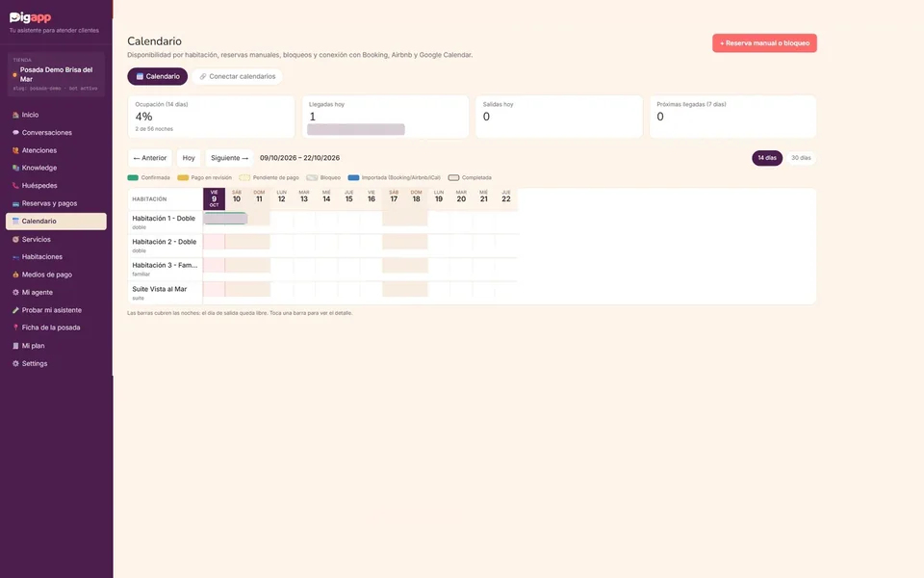Click the blue Importada legend swatch
Viewport: 924px width, 578px height.
[353, 177]
